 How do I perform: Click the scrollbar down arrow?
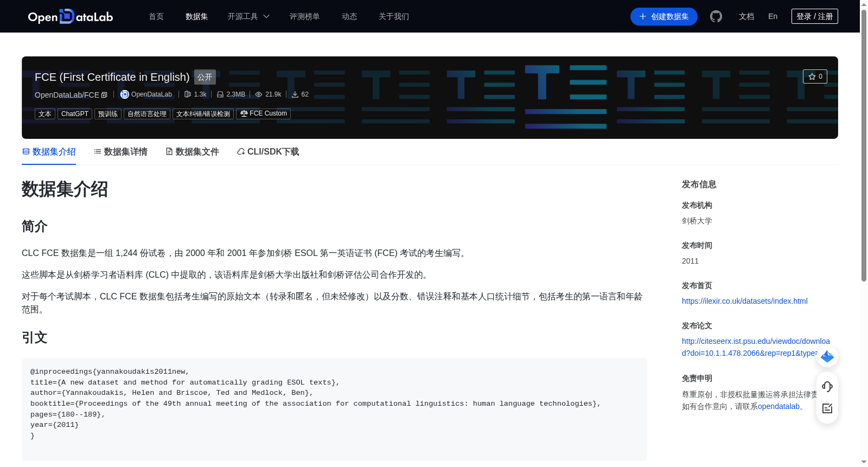click(x=864, y=462)
